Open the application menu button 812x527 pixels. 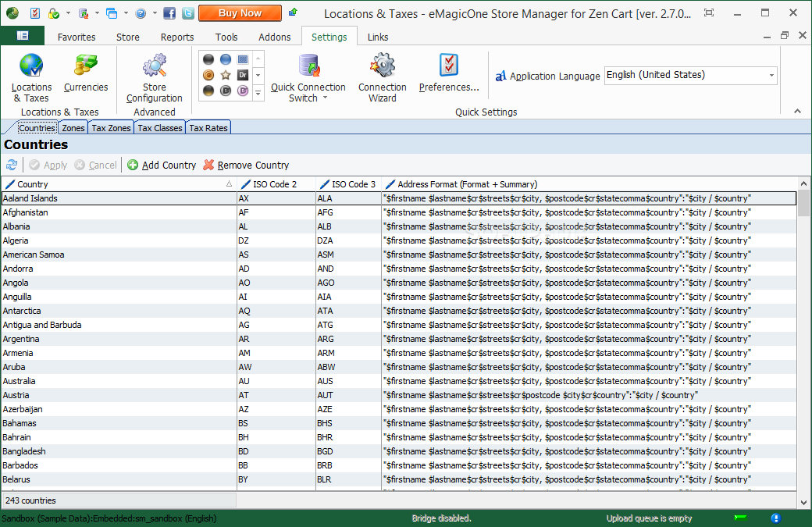(x=23, y=36)
